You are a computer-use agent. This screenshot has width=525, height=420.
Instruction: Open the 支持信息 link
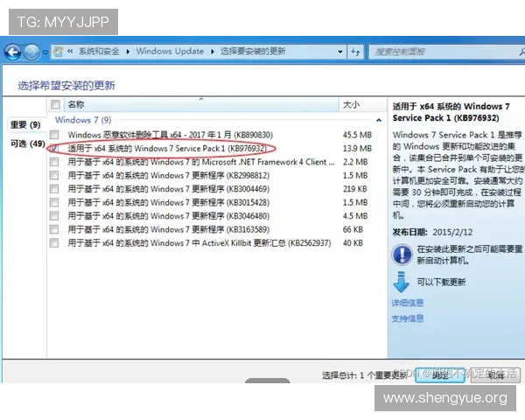coord(408,318)
